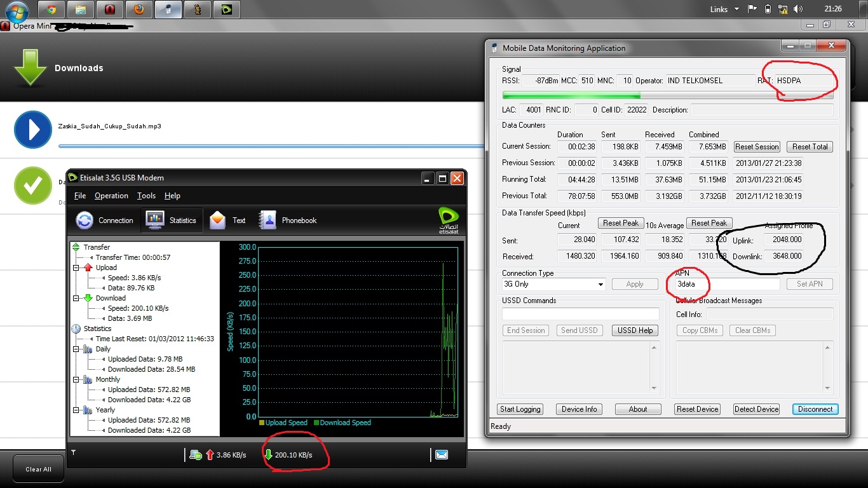Open Firefox from the taskbar
Image resolution: width=868 pixels, height=488 pixels.
point(139,10)
